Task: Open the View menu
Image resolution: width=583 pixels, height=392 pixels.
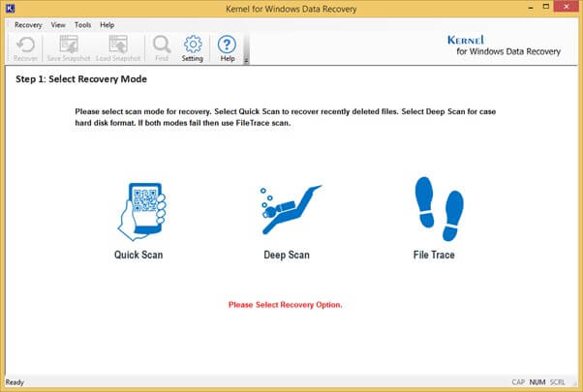Action: tap(58, 25)
